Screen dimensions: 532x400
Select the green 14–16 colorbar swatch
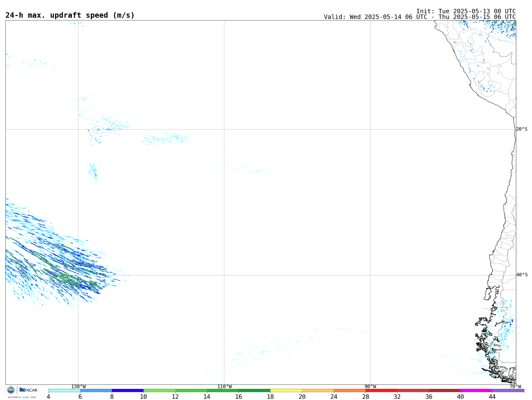[x=223, y=391]
